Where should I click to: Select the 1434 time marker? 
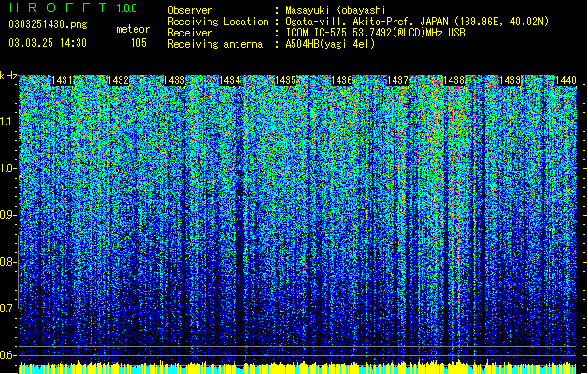[x=230, y=80]
